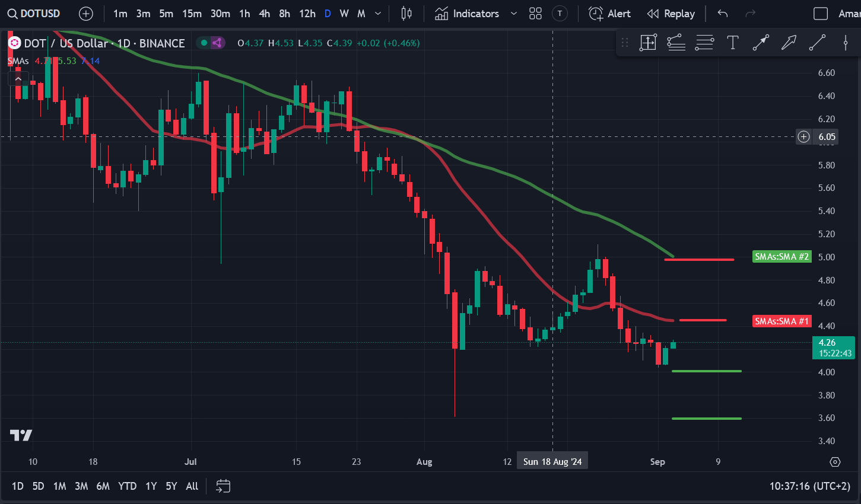
Task: Click the SMAs:SMA #2 green label
Action: point(781,257)
